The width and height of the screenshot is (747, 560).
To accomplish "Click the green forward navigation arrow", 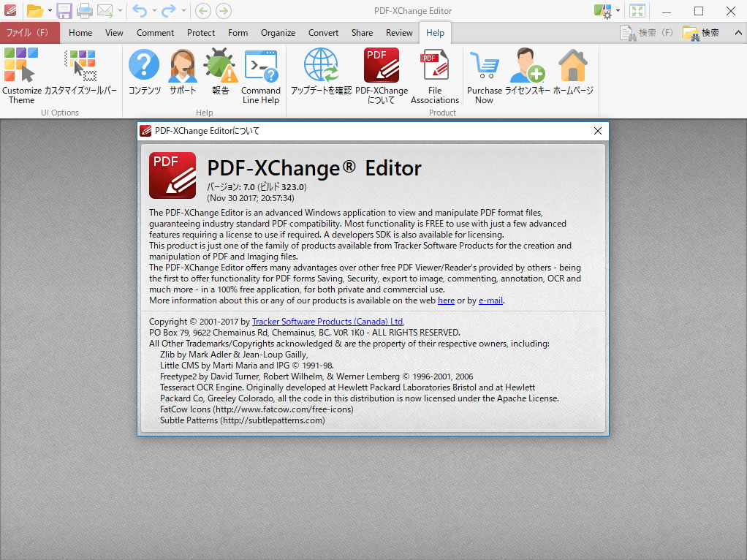I will click(224, 10).
